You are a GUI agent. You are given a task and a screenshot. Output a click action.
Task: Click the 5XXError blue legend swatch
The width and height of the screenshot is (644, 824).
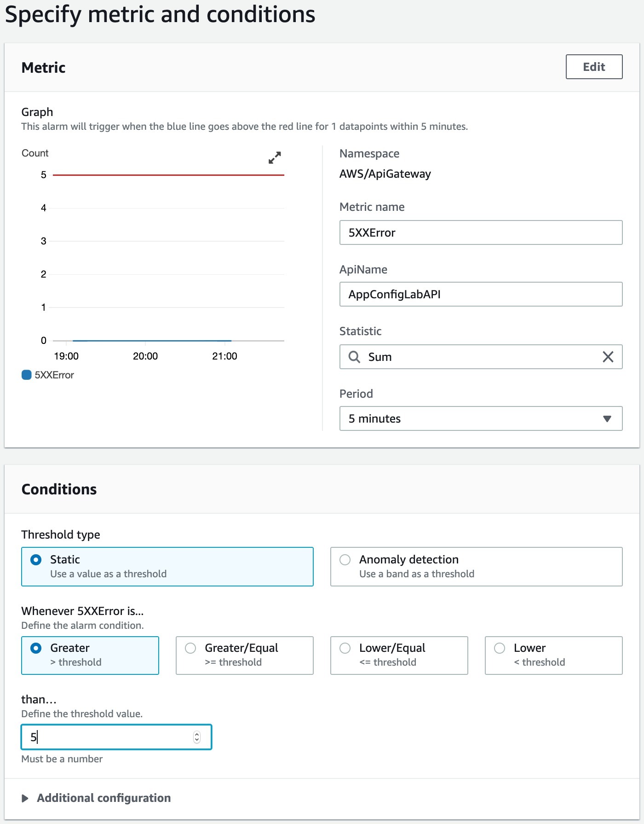27,375
